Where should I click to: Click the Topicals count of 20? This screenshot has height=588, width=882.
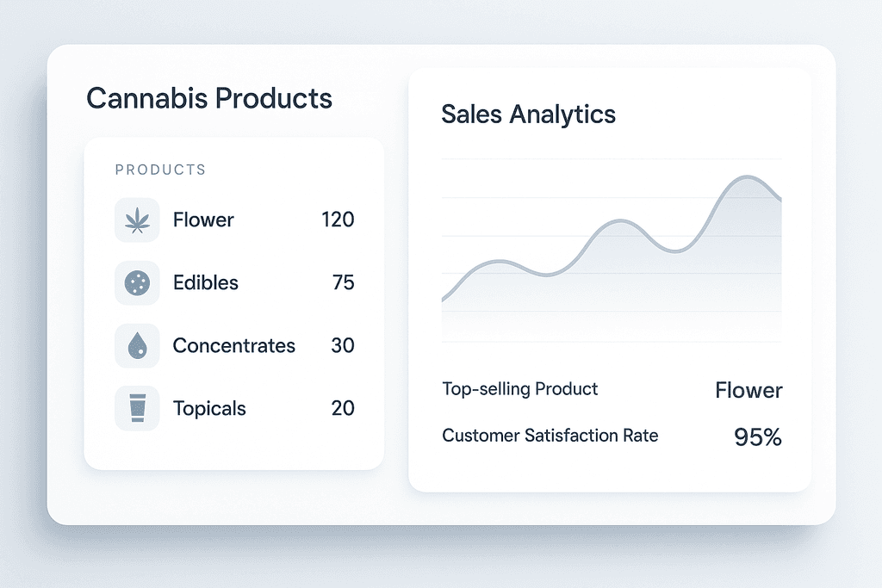[x=343, y=408]
